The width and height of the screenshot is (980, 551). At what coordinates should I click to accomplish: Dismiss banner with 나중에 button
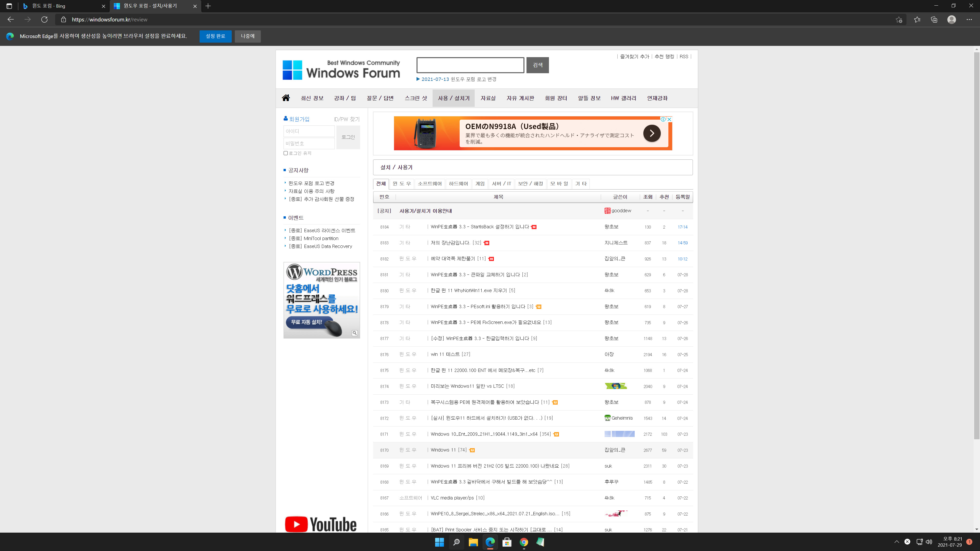248,36
